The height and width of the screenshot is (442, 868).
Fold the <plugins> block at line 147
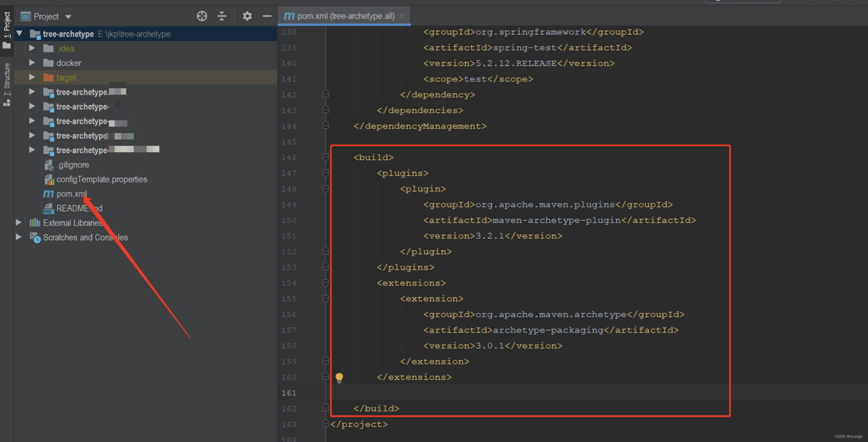click(325, 173)
